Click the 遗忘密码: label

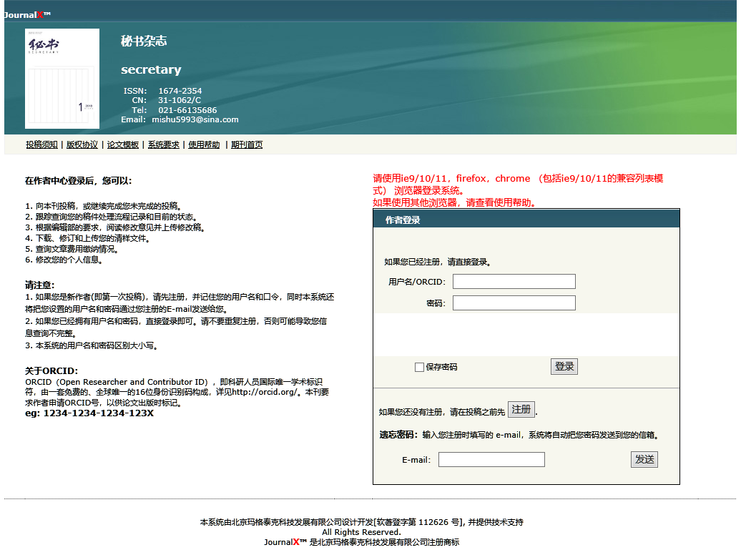tap(399, 435)
